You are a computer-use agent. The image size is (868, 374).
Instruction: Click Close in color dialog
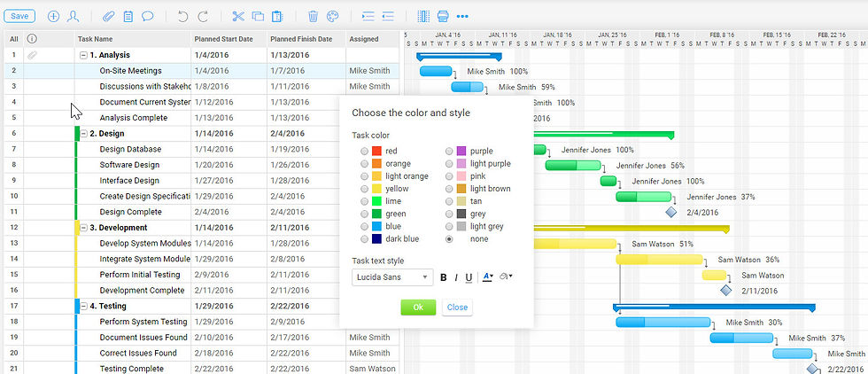coord(457,308)
